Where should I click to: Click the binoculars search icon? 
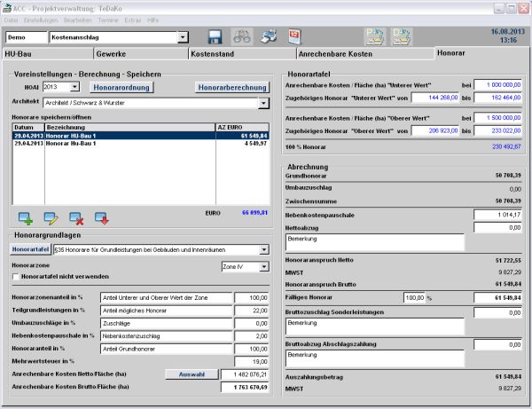(241, 37)
